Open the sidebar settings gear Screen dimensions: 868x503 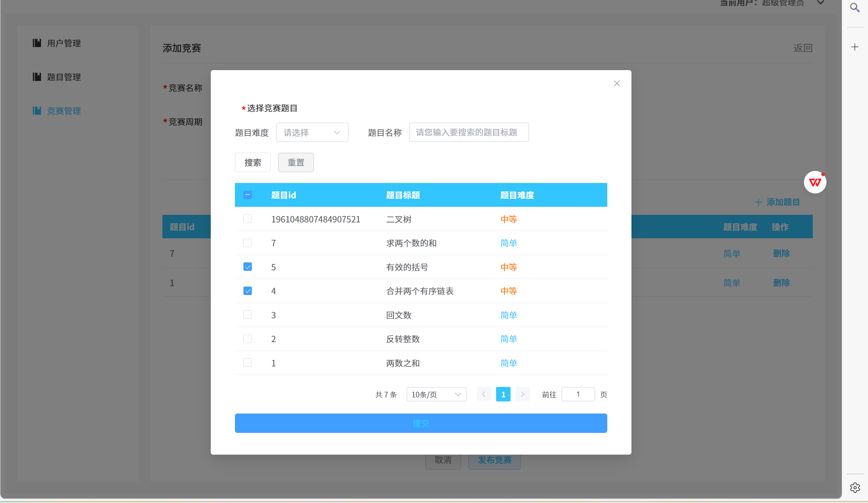tap(855, 488)
